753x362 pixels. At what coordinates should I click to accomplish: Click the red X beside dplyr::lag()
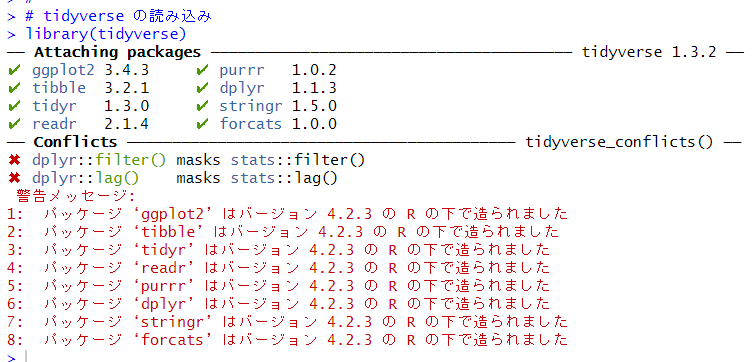pos(14,178)
